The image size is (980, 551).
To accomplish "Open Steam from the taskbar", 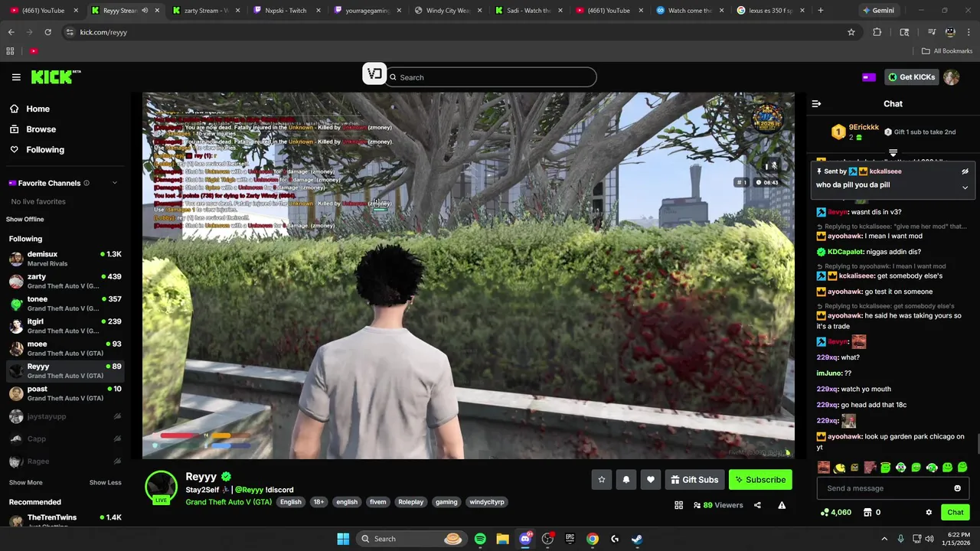I will pyautogui.click(x=637, y=539).
